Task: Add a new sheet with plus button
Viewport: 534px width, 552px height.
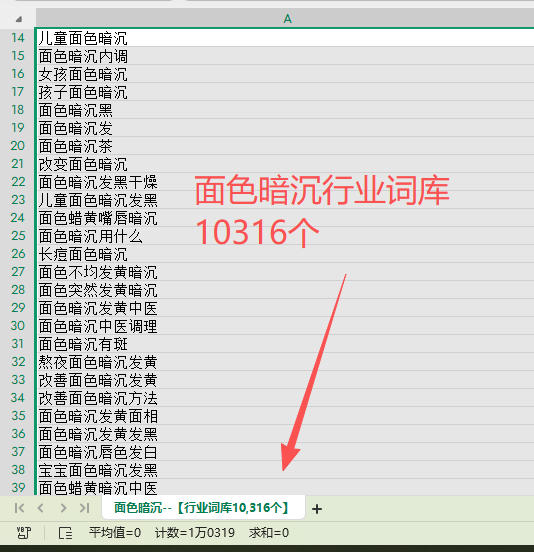Action: click(x=317, y=509)
